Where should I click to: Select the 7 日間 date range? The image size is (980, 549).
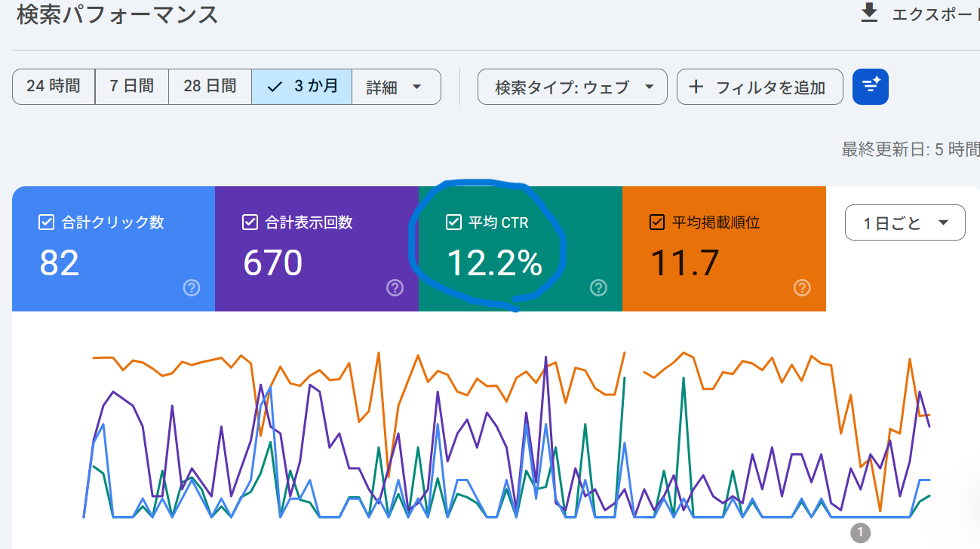tap(132, 87)
